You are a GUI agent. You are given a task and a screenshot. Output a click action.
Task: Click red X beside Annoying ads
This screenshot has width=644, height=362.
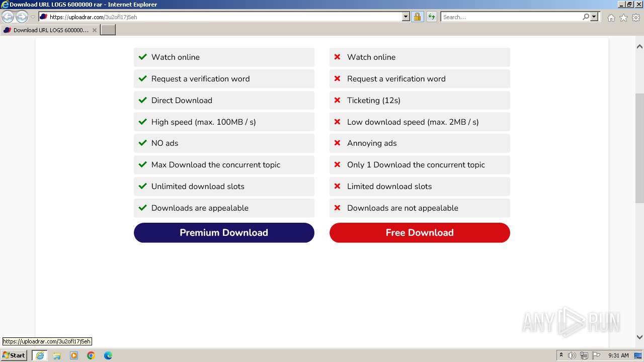pyautogui.click(x=338, y=143)
